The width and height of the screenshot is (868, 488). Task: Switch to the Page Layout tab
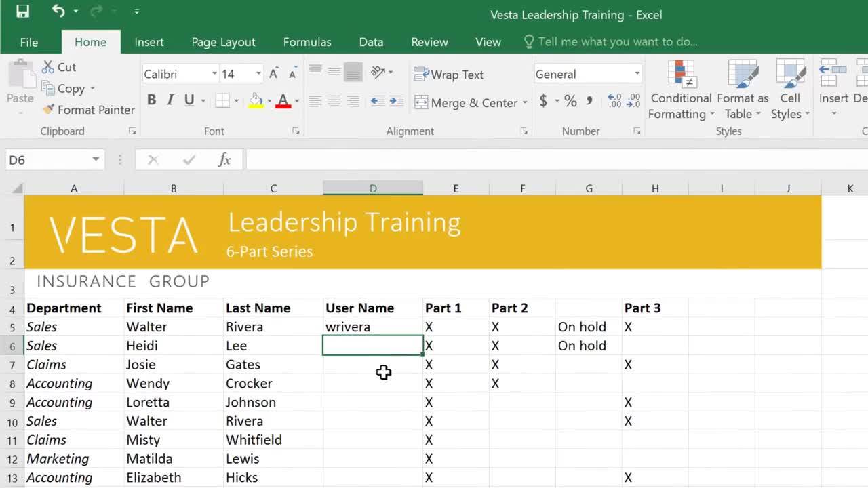point(223,42)
